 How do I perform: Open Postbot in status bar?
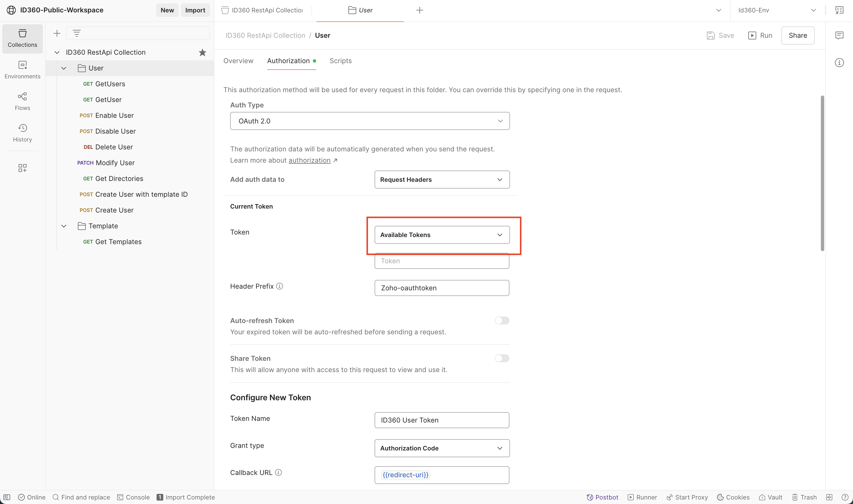[x=602, y=497]
